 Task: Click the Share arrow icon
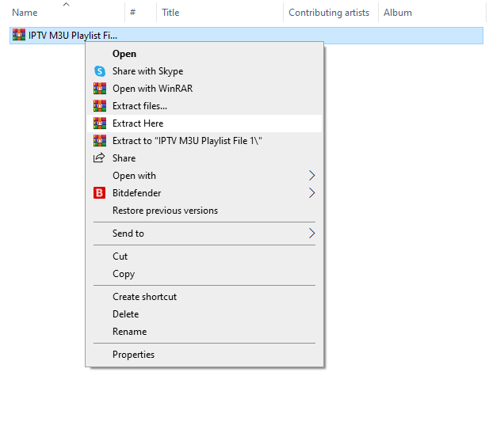[100, 158]
